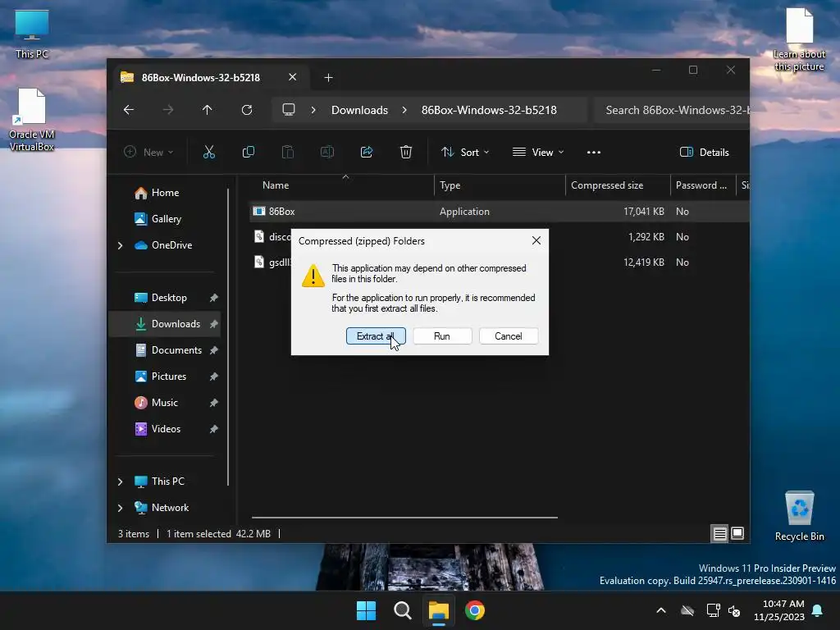The image size is (840, 630).
Task: Add a new Explorer tab
Action: (328, 78)
